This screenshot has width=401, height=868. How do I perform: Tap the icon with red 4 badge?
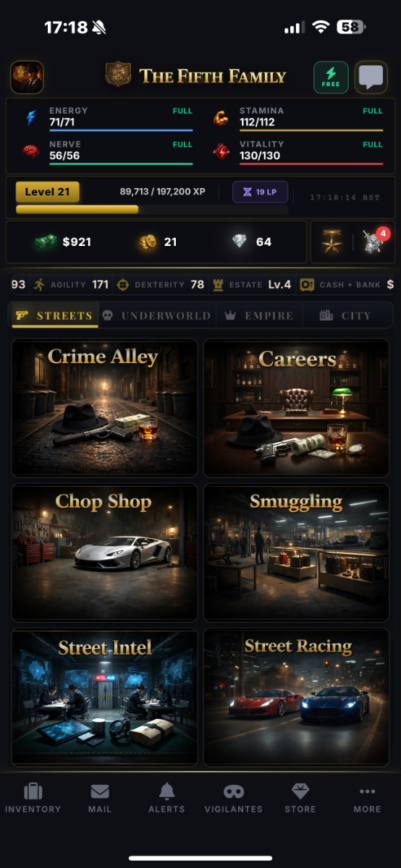tap(373, 242)
